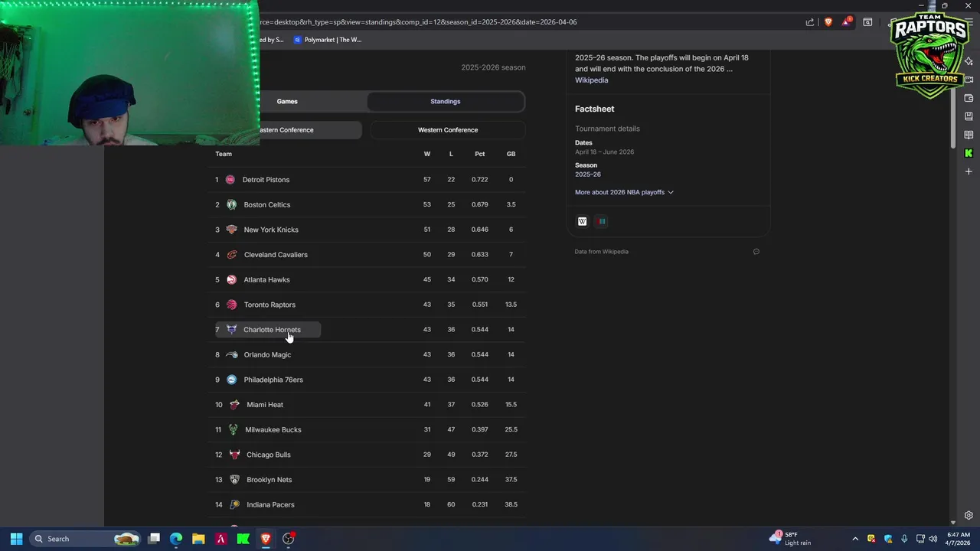Open the Charlotte Hornets team row

(266, 330)
